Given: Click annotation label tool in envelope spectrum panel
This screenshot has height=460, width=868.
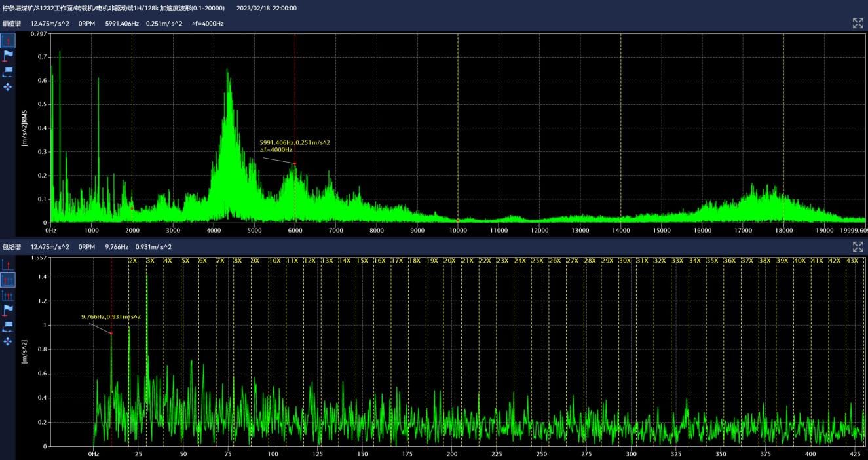Looking at the screenshot, I should coord(8,326).
